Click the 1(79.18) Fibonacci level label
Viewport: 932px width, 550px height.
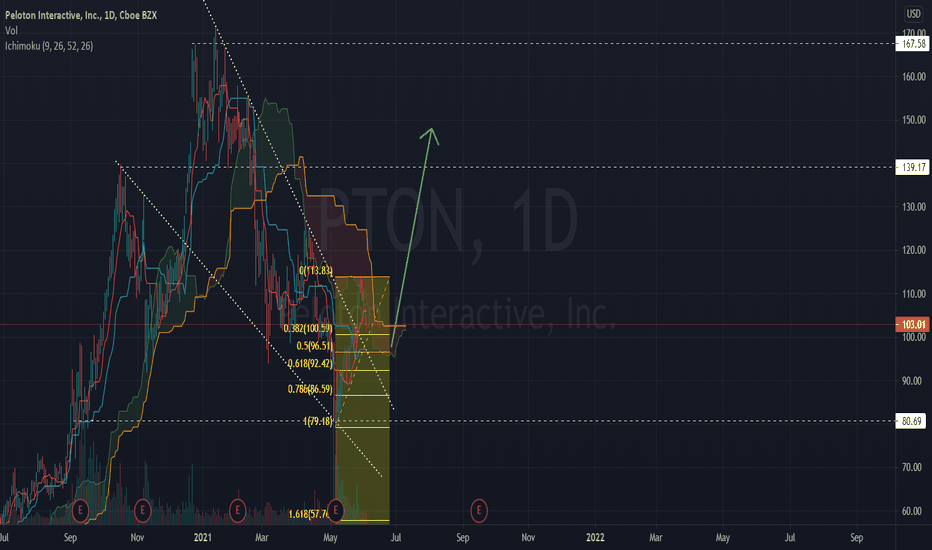tap(318, 421)
